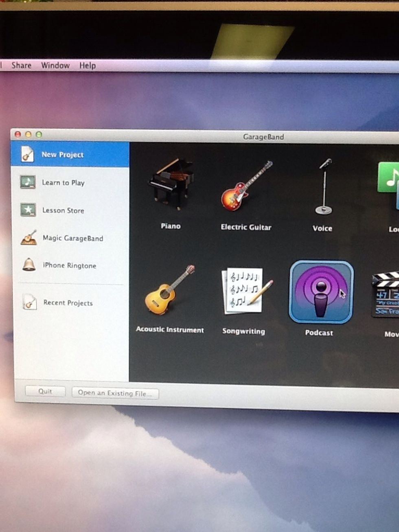Screen dimensions: 399x532
Task: Click Open an Existing File
Action: 115,393
